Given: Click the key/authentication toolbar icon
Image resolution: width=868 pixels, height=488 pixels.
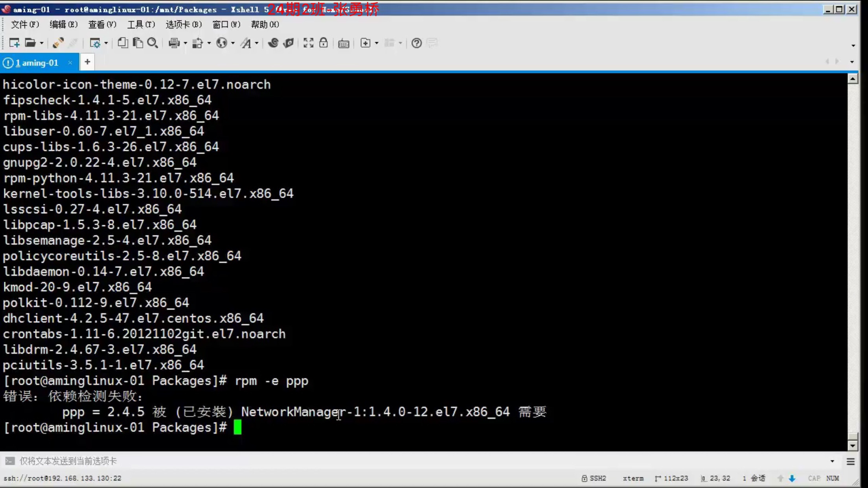Looking at the screenshot, I should pos(324,42).
